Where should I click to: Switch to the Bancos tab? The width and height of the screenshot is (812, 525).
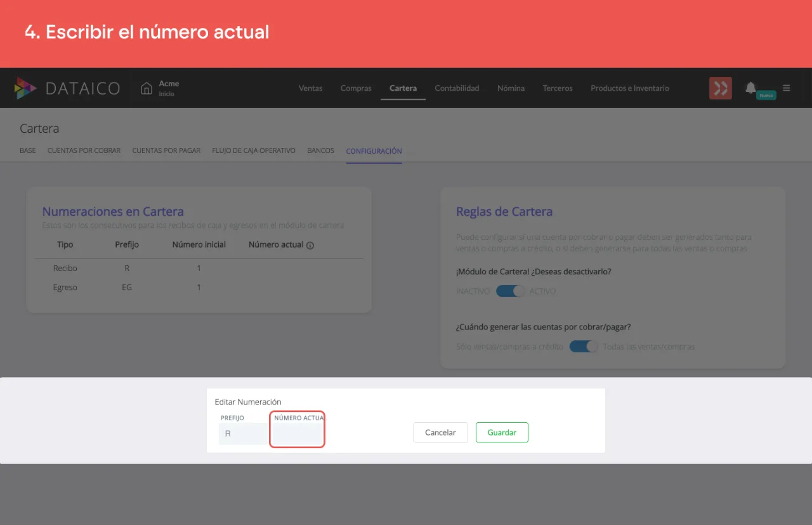[320, 151]
